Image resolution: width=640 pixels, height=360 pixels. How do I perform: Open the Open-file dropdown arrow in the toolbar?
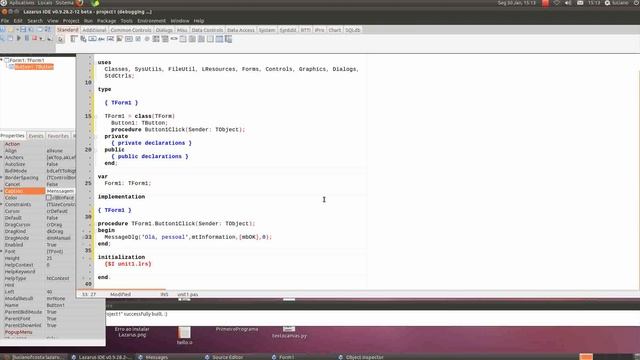click(17, 30)
